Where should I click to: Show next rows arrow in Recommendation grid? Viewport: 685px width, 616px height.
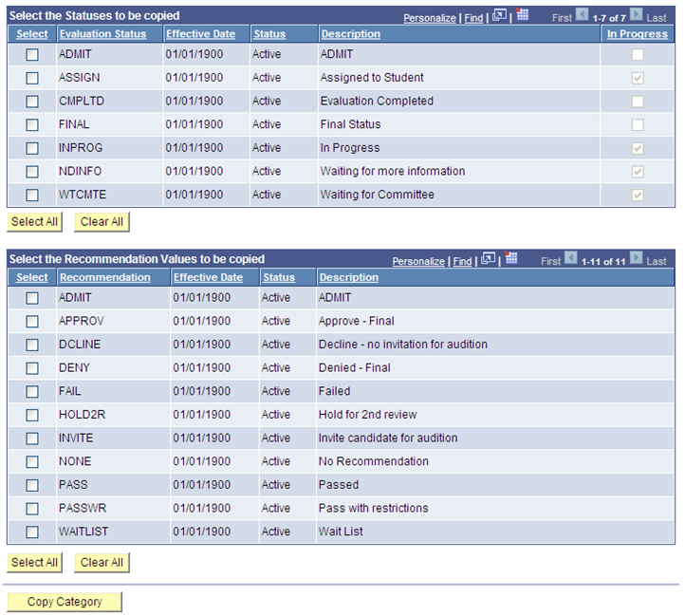pos(636,258)
